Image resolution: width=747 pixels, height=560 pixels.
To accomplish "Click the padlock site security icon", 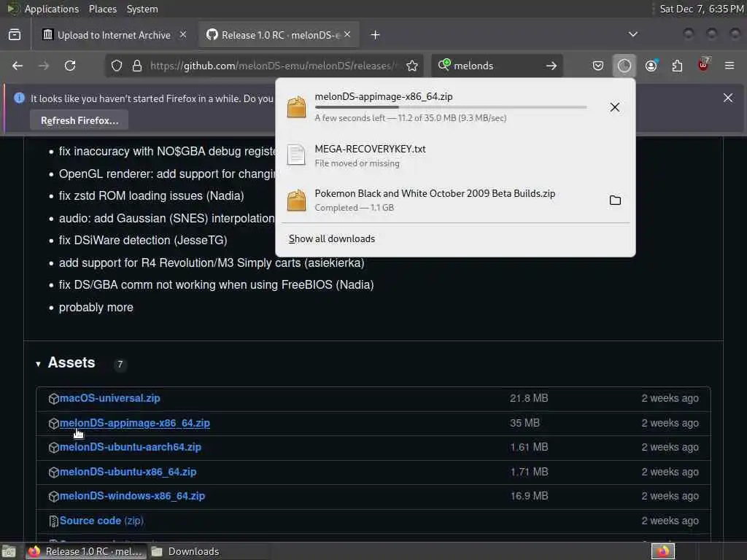I will click(x=137, y=66).
